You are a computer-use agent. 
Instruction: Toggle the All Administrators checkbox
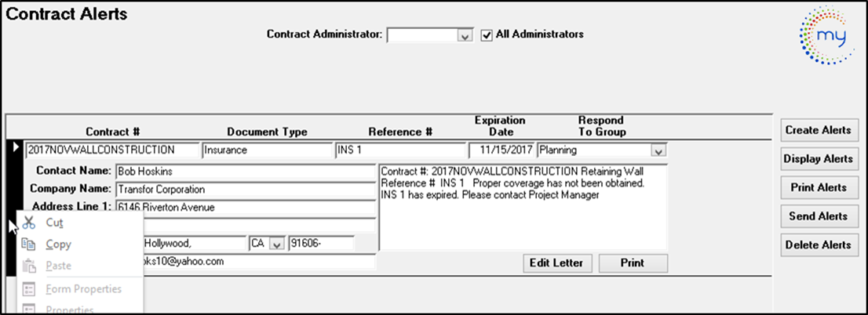point(487,34)
